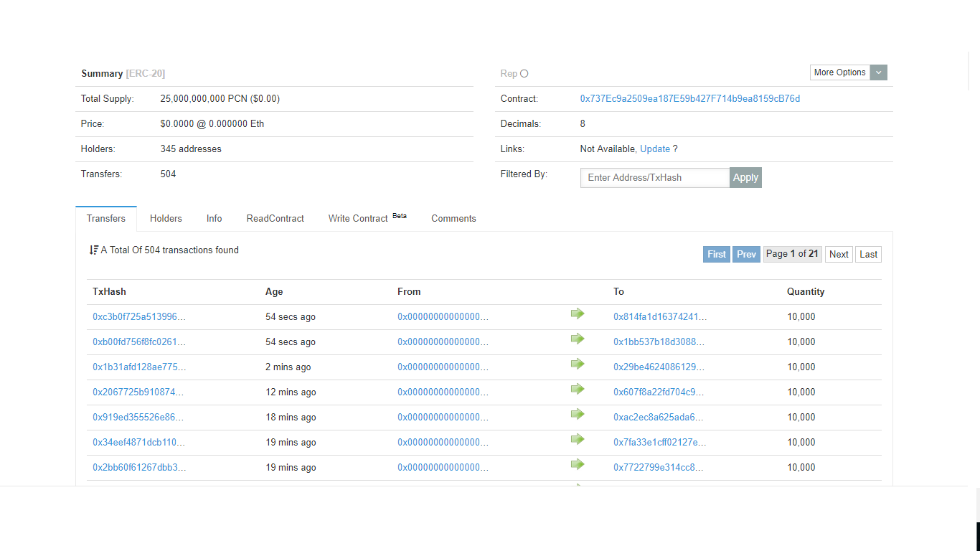This screenshot has height=551, width=980.
Task: Click green arrow in 2 mins ago row
Action: click(x=578, y=364)
